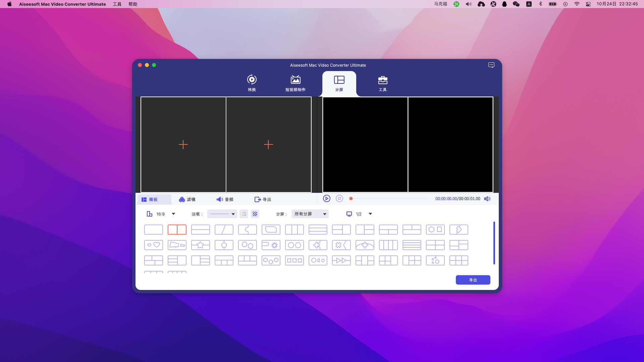Screen dimensions: 644x362
Task: Click the striped border pattern icon
Action: coord(255,214)
